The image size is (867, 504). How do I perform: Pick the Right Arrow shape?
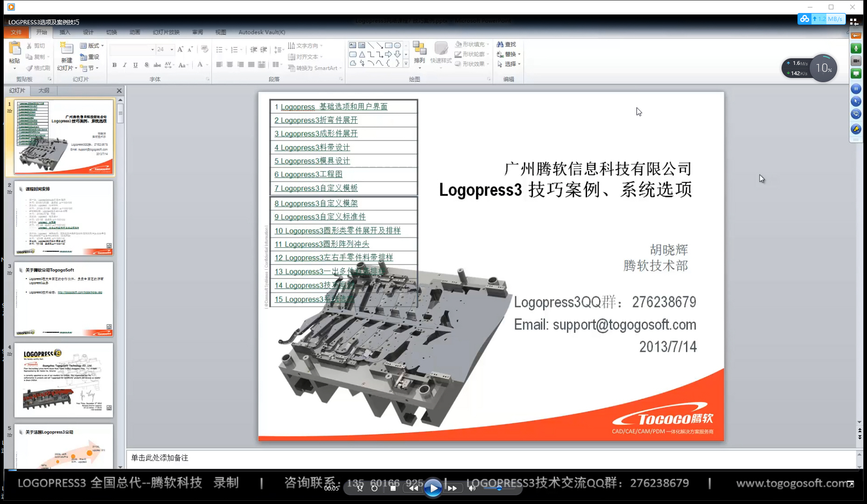(388, 54)
